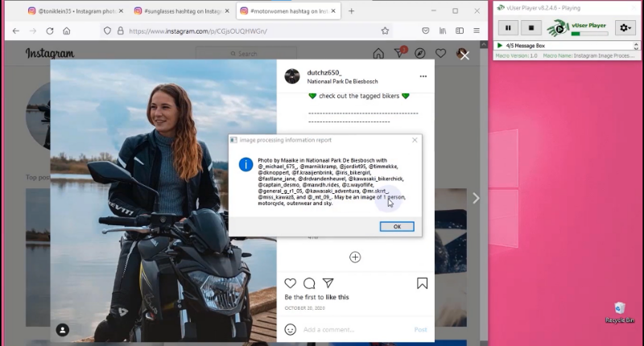Open Instagram home feed icon

pyautogui.click(x=378, y=53)
